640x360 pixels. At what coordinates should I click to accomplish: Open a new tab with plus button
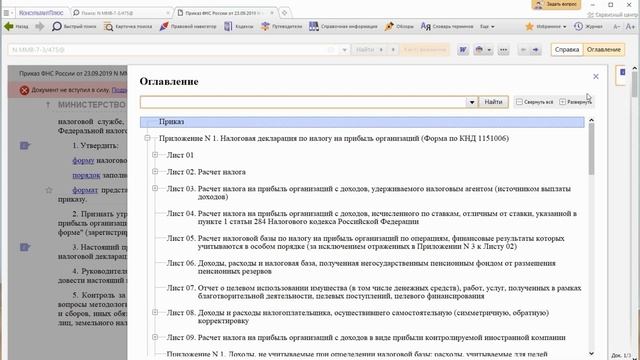[284, 13]
